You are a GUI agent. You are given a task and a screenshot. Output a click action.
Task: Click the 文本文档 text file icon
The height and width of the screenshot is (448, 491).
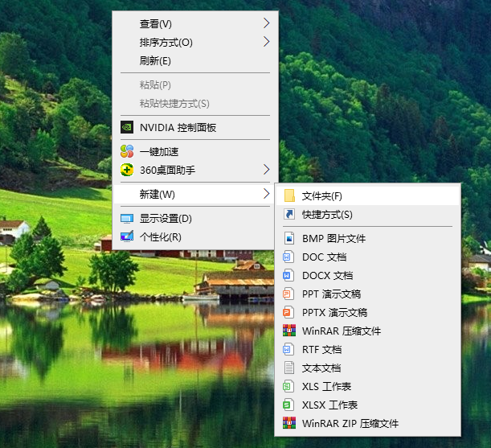click(289, 368)
